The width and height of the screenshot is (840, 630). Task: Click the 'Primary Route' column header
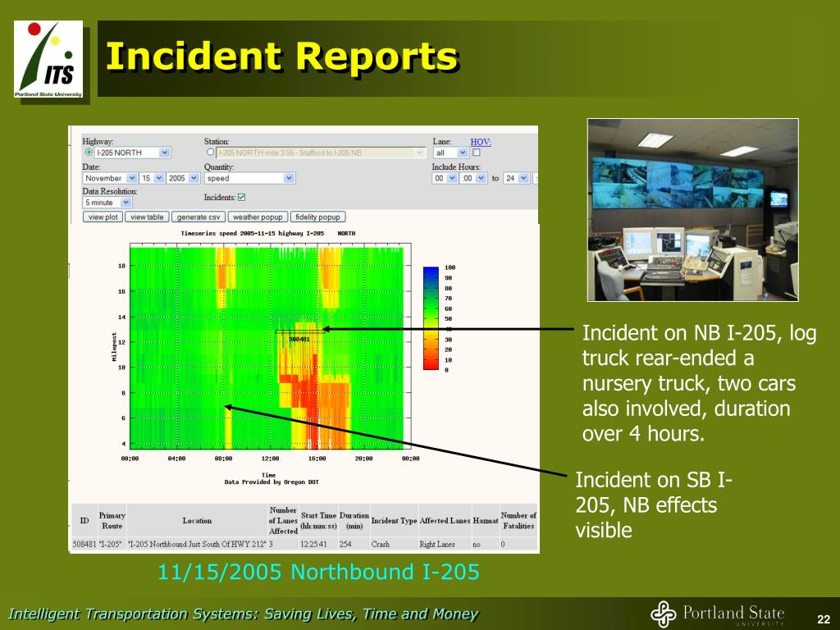[x=112, y=521]
